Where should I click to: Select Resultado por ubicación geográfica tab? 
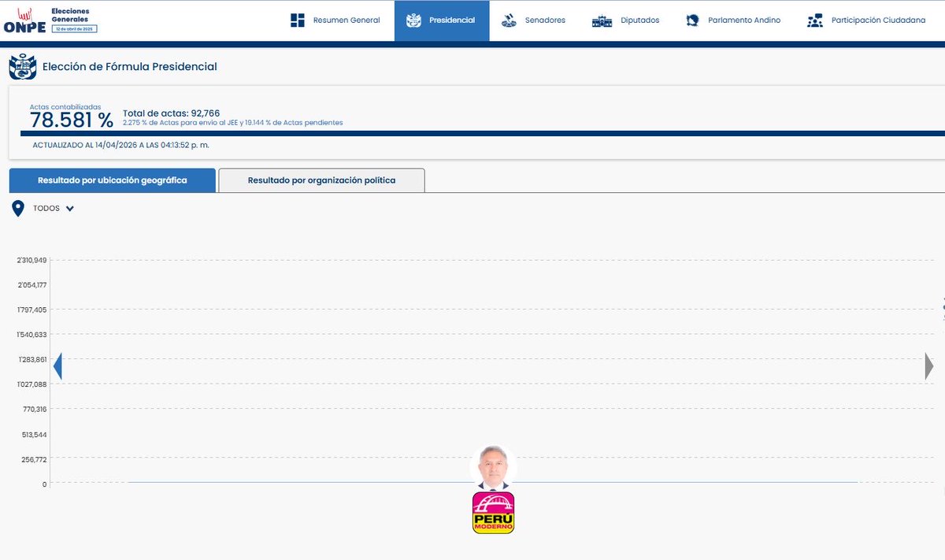click(113, 180)
